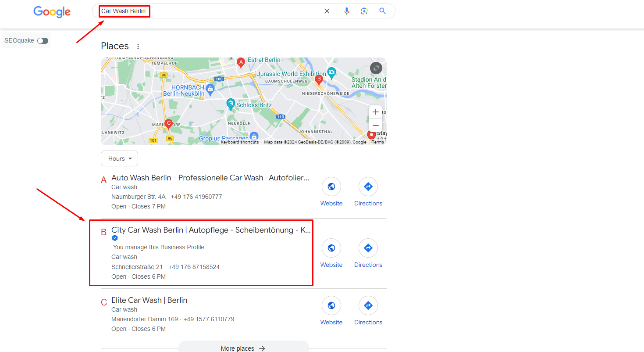The height and width of the screenshot is (352, 644).
Task: Open the Keyboard shortcuts map link
Action: click(x=240, y=142)
